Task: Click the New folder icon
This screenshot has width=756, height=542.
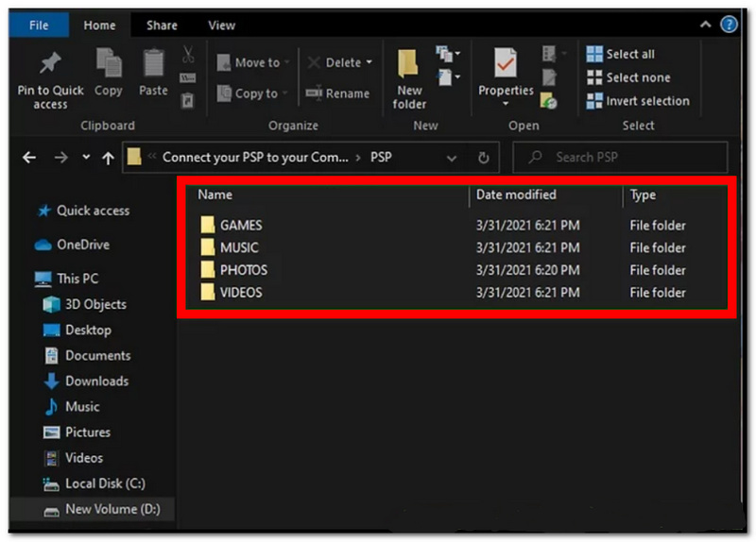Action: [x=408, y=63]
